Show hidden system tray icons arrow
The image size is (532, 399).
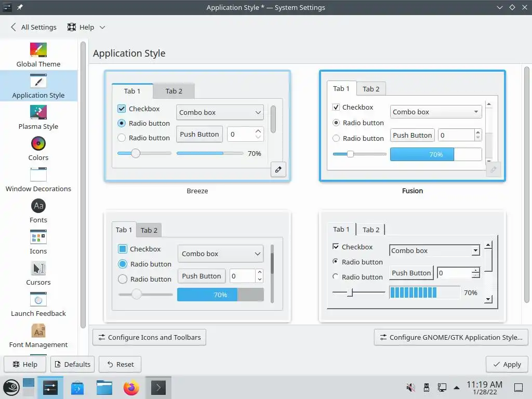coord(457,388)
